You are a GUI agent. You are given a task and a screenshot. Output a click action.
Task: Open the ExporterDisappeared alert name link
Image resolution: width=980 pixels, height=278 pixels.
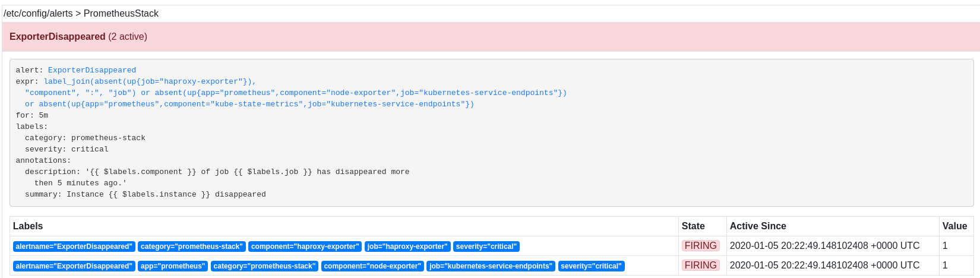pyautogui.click(x=92, y=70)
